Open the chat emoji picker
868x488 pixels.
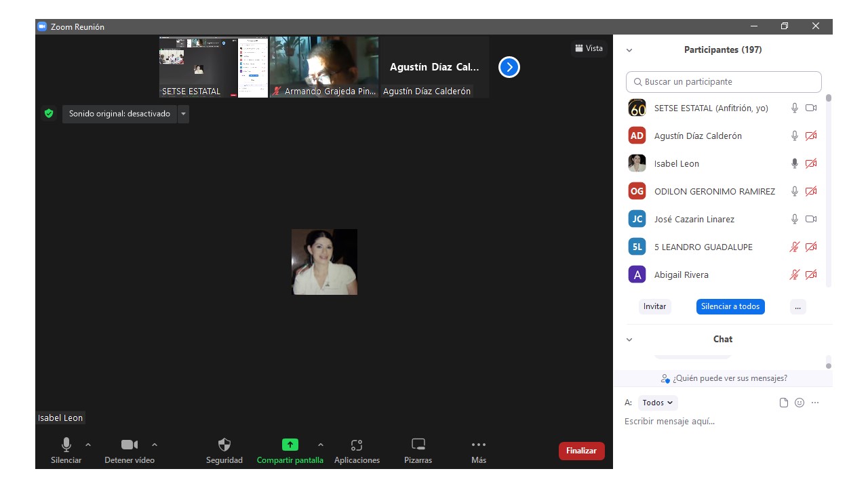(800, 403)
